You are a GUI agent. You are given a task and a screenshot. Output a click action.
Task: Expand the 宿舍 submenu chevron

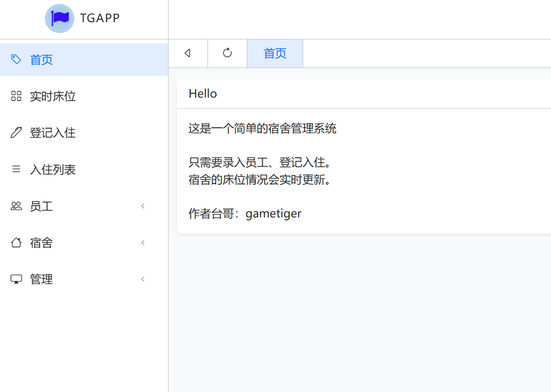(143, 243)
